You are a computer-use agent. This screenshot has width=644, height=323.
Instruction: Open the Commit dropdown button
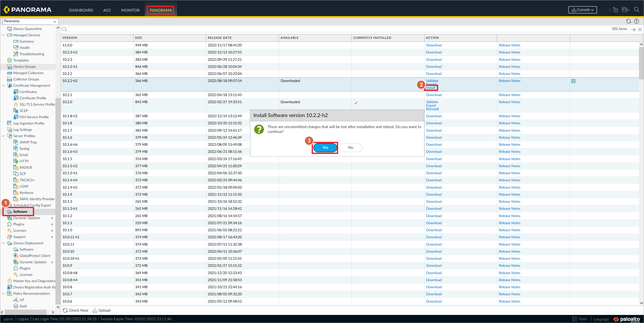click(582, 10)
